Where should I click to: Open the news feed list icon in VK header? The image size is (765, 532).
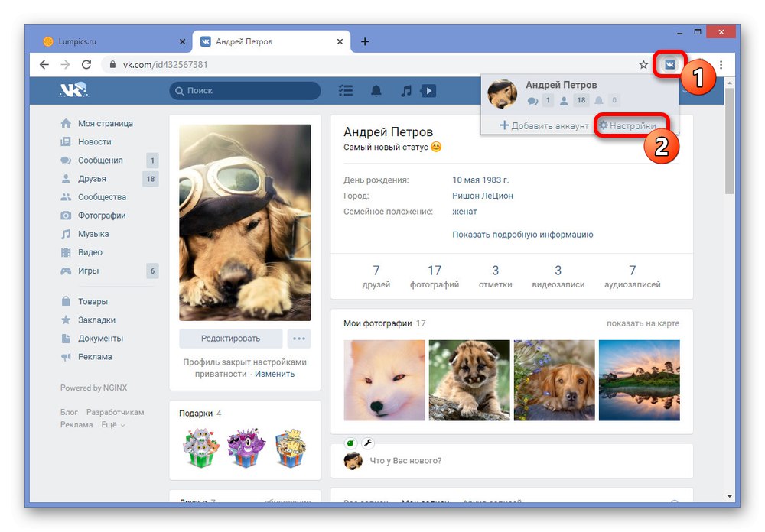(x=346, y=91)
